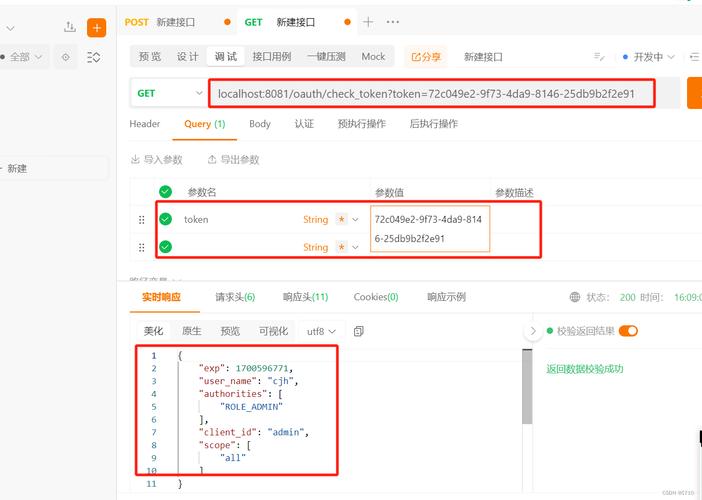Uncheck the empty parameter row checkbox
This screenshot has height=500, width=702.
(x=165, y=247)
